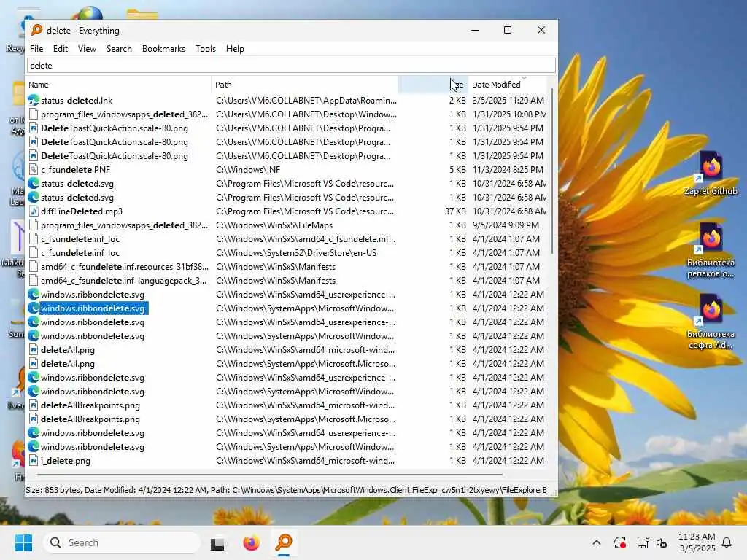Click the Edge icon of the selected windows.ribbondelete.svg

[34, 308]
